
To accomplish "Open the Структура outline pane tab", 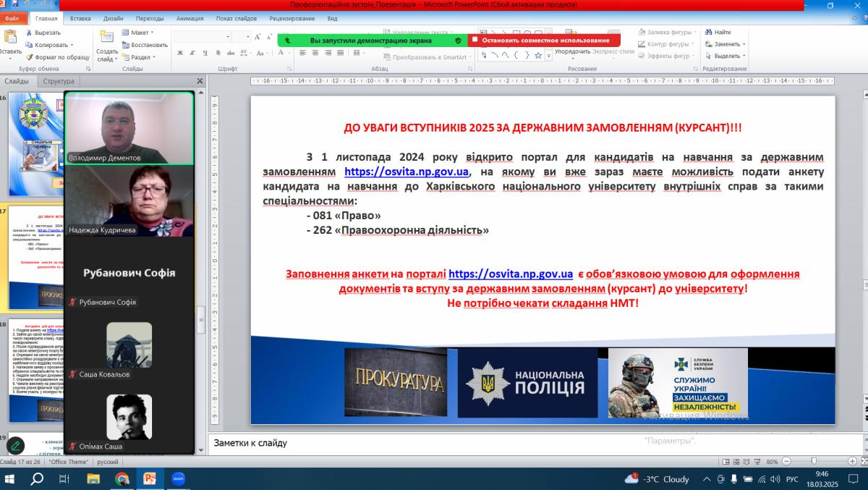I will [x=59, y=81].
